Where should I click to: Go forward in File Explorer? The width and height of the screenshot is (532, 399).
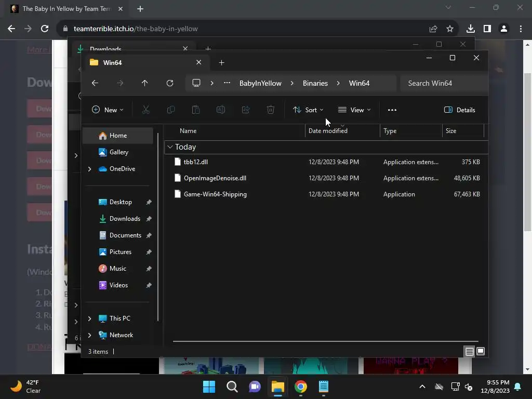click(x=120, y=83)
